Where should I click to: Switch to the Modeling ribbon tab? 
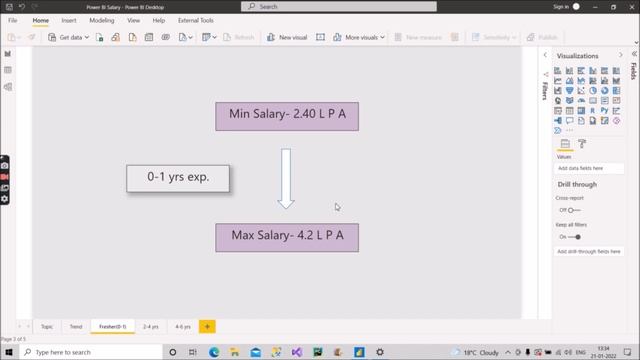point(102,20)
